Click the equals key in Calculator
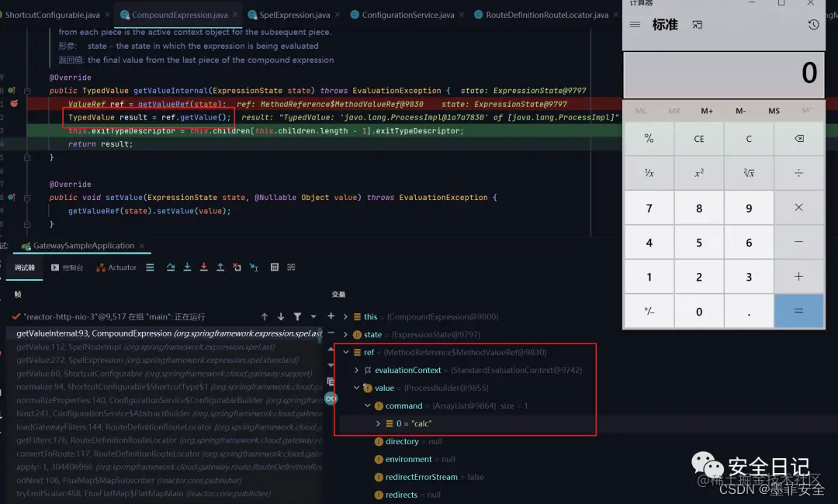 pos(799,311)
